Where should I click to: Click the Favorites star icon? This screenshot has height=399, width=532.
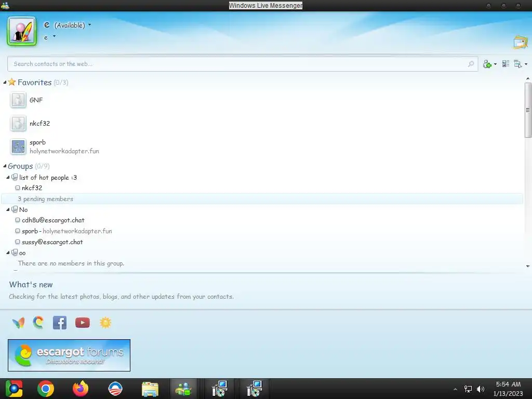pyautogui.click(x=12, y=82)
